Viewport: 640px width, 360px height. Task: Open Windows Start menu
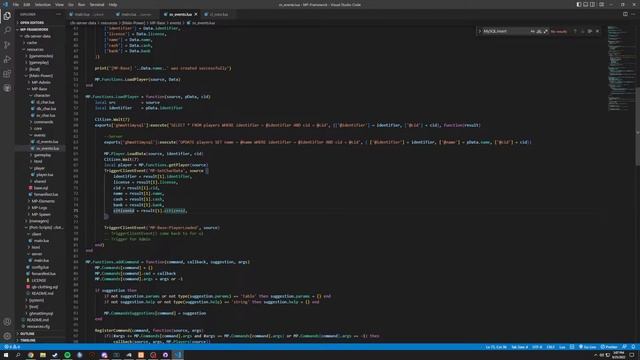click(6, 355)
